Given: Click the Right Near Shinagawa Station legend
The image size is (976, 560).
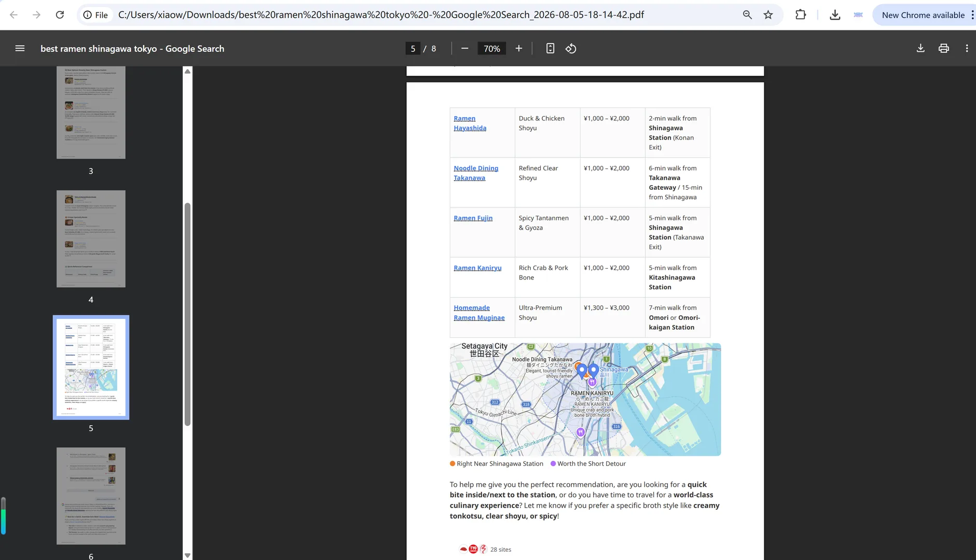Looking at the screenshot, I should click(x=496, y=464).
